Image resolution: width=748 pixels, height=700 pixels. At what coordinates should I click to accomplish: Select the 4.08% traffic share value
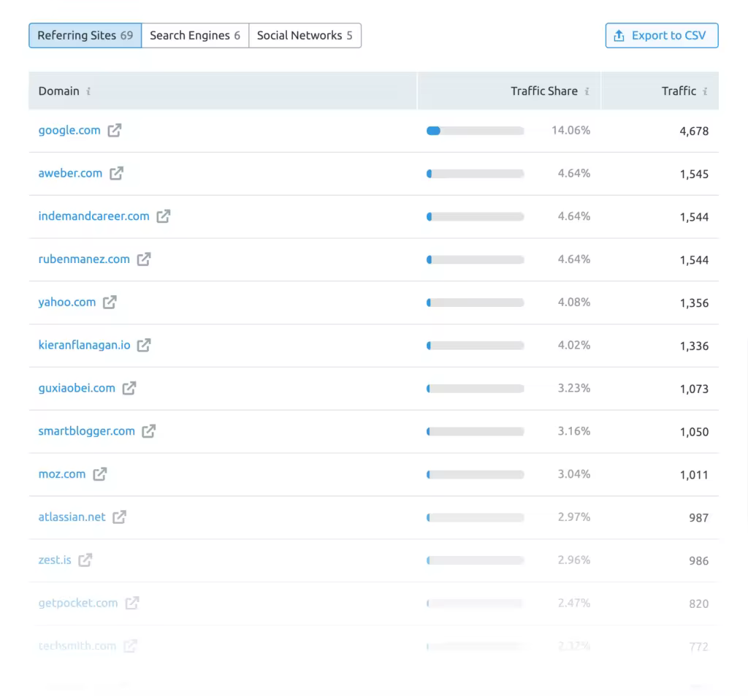pyautogui.click(x=574, y=302)
